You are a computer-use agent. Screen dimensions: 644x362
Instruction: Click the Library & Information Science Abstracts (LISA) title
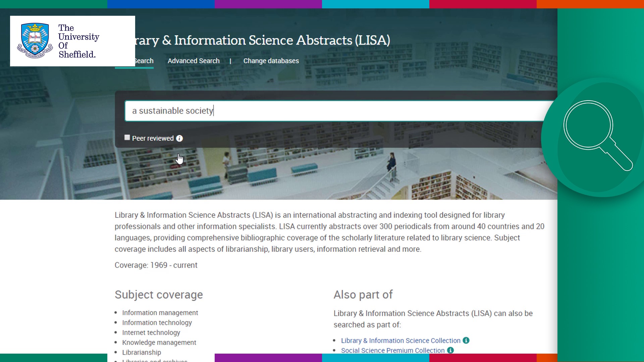pyautogui.click(x=263, y=40)
